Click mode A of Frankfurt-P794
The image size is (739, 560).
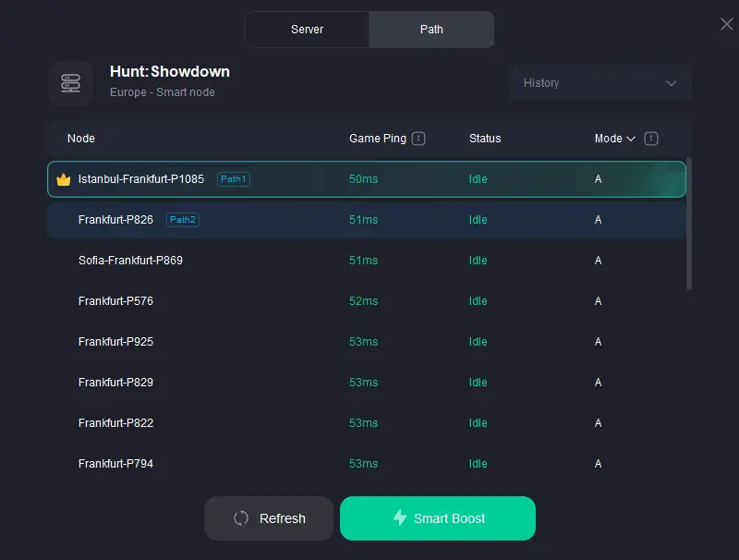598,464
